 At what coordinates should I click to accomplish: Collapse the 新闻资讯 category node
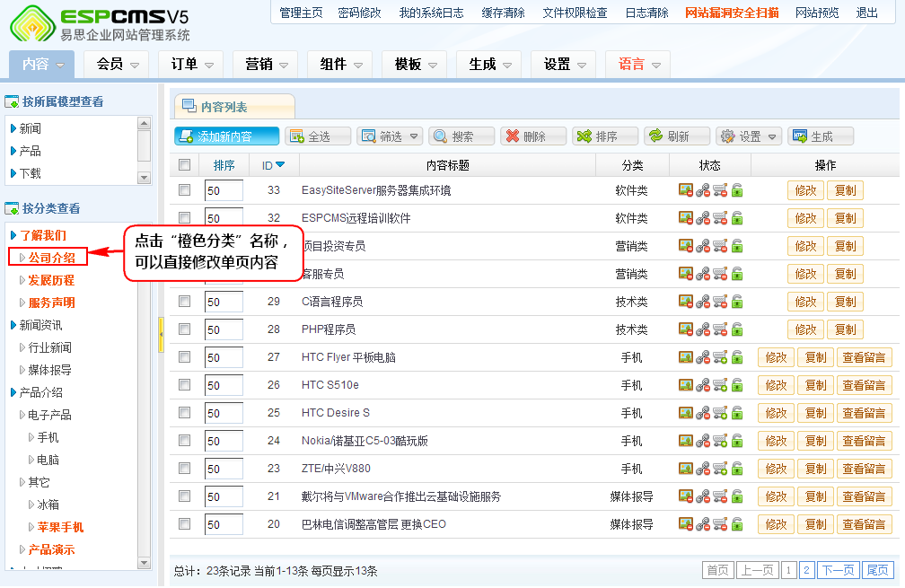13,326
